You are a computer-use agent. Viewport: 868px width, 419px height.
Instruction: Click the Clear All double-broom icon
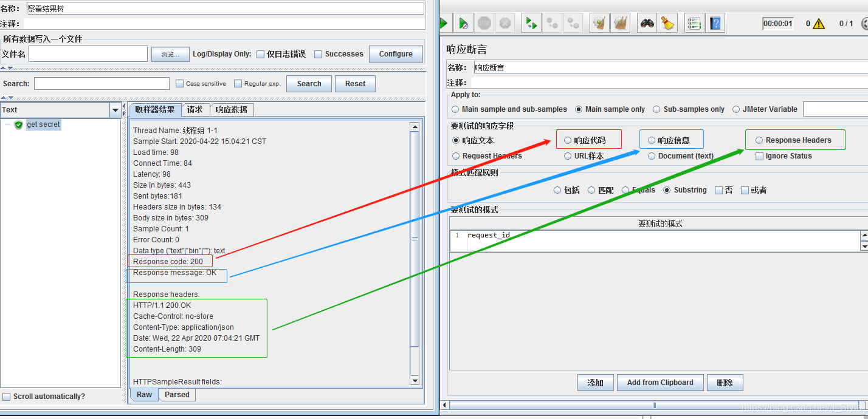point(621,23)
